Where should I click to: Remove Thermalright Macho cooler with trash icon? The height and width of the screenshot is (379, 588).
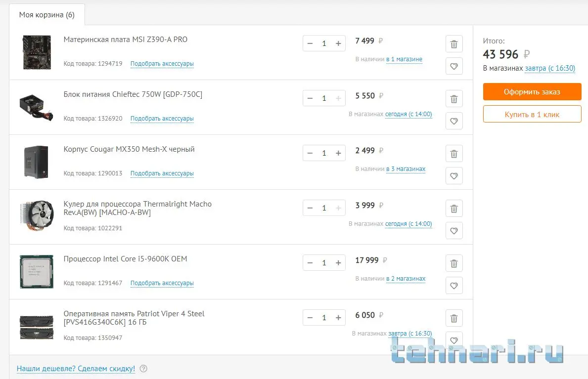[454, 209]
